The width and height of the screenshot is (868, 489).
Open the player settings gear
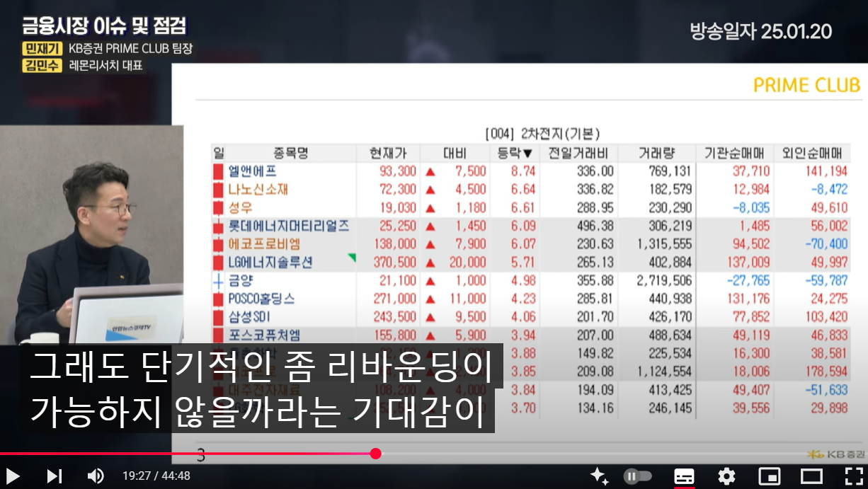pos(726,476)
